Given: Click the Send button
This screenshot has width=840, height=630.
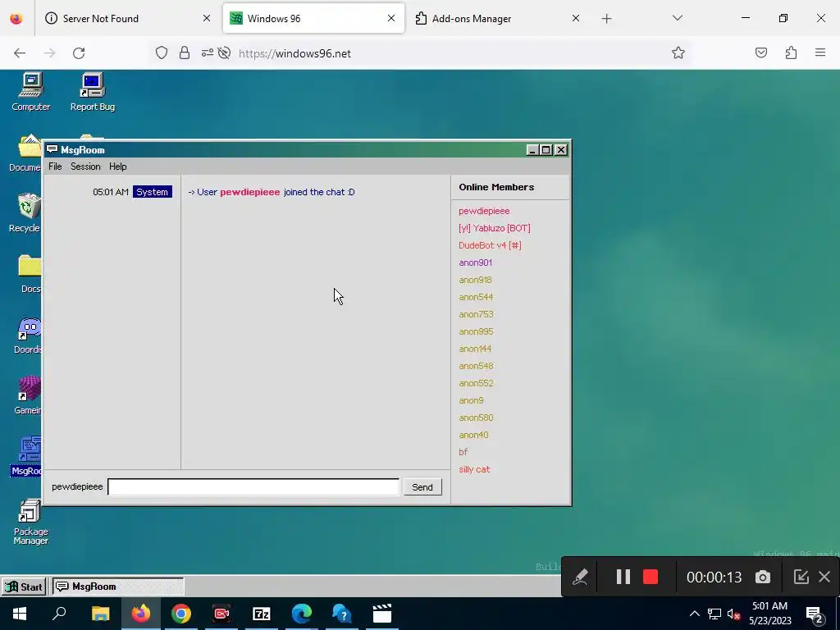Looking at the screenshot, I should pyautogui.click(x=422, y=487).
